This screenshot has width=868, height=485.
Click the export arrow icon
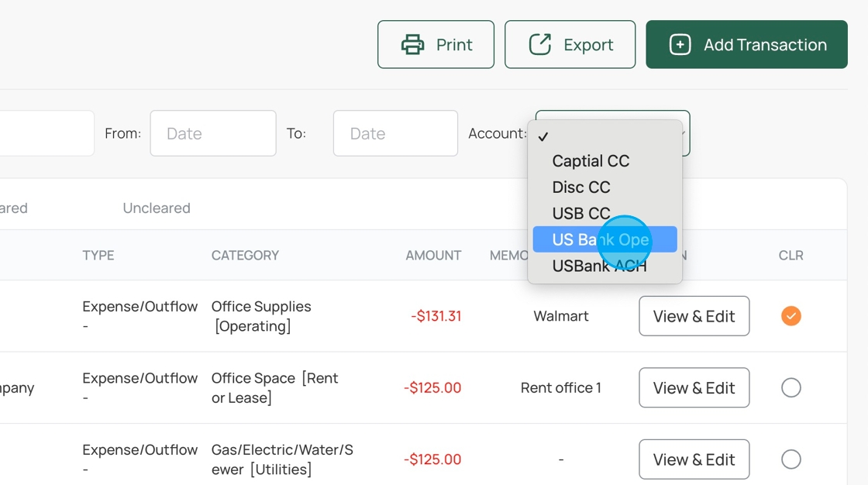point(539,45)
